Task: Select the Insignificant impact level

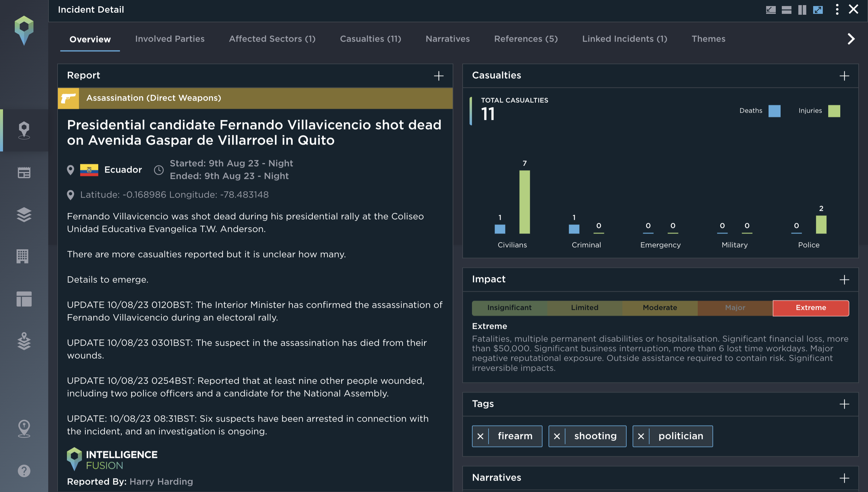Action: tap(510, 308)
